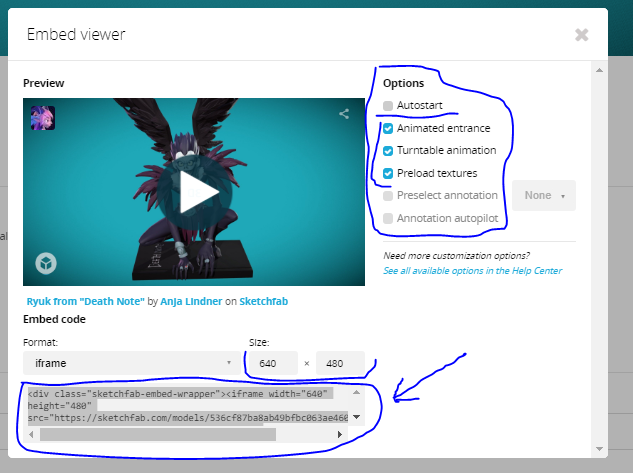Image resolution: width=633 pixels, height=473 pixels.
Task: Toggle the Annotation autopilot checkbox
Action: (388, 218)
